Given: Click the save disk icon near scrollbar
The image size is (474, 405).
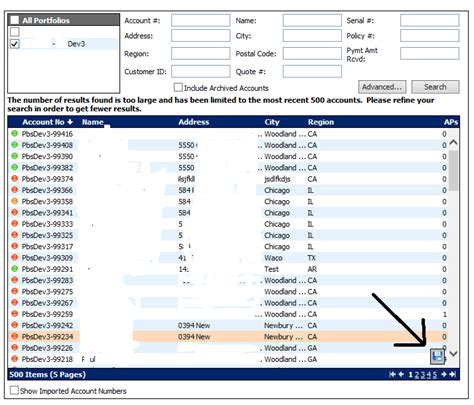Looking at the screenshot, I should tap(437, 357).
